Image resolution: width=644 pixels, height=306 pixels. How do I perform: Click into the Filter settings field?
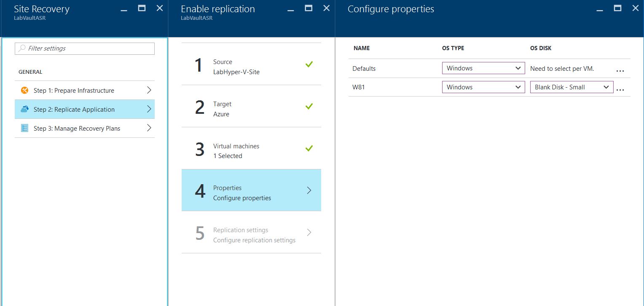89,48
